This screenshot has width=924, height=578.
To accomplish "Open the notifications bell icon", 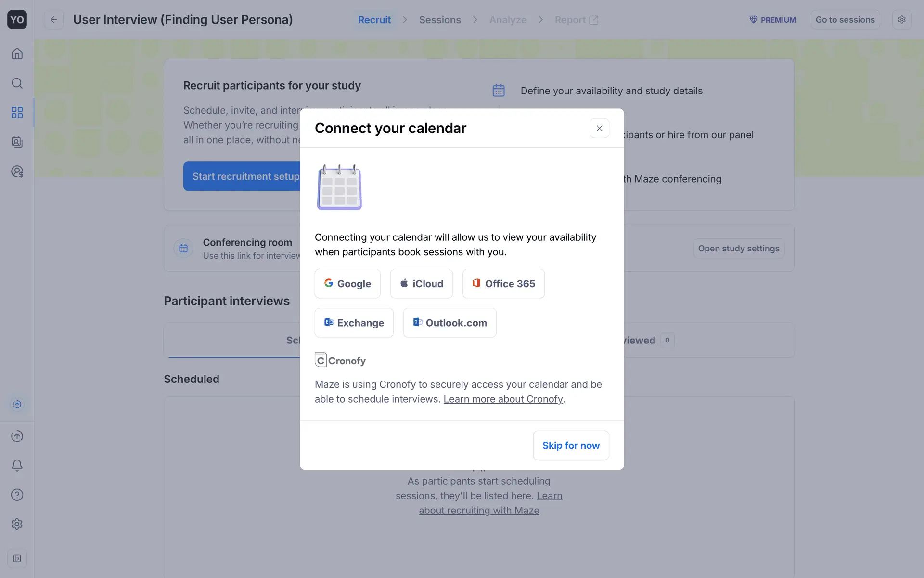I will click(x=17, y=465).
